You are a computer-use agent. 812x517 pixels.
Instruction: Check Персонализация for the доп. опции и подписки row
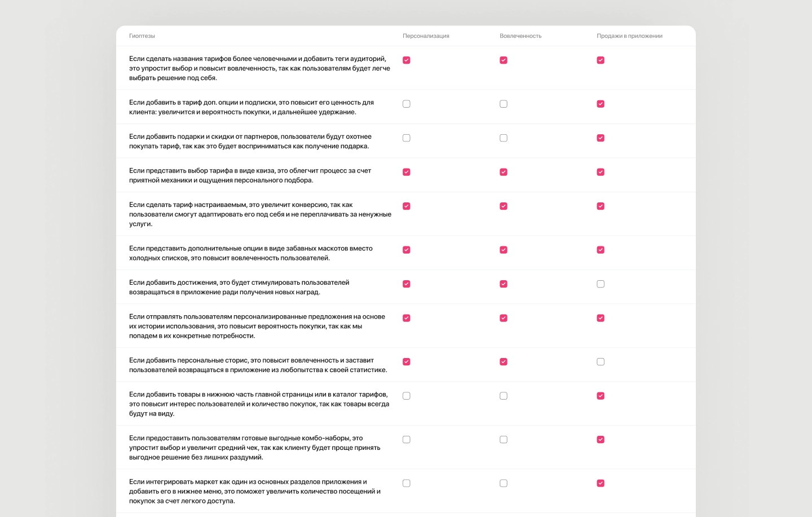[407, 104]
